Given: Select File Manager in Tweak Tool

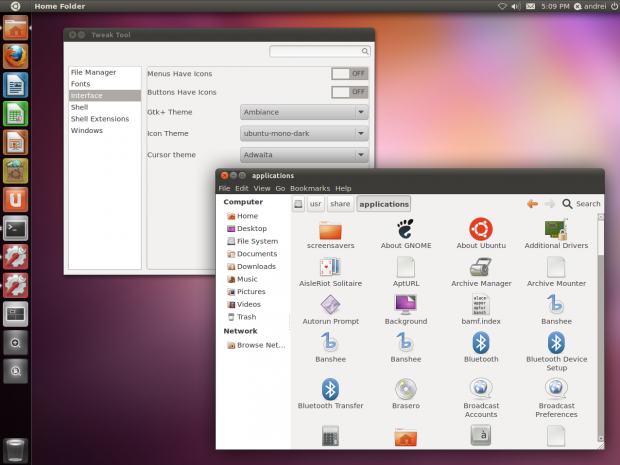Looking at the screenshot, I should coord(105,72).
